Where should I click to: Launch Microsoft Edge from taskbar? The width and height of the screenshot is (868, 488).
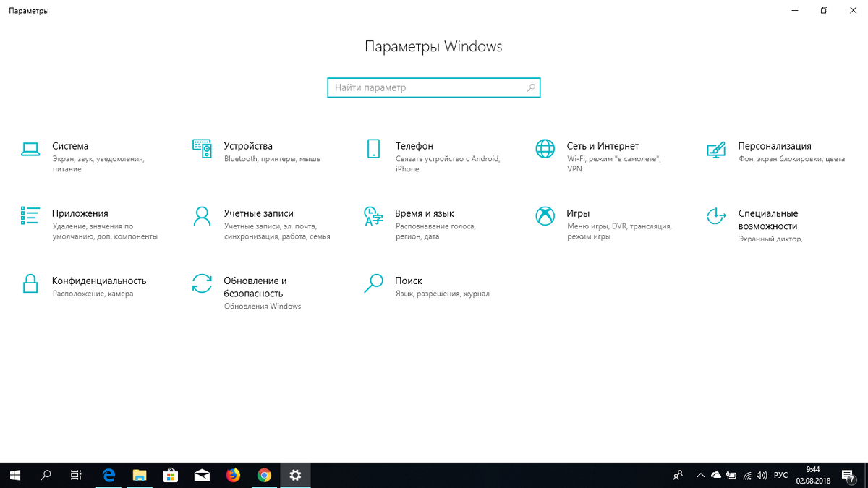pos(109,475)
